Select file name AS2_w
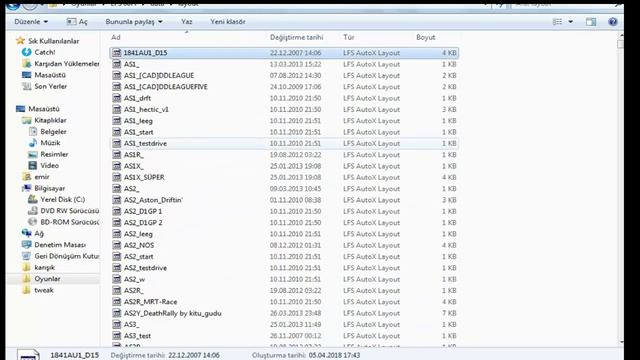The image size is (640, 360). [134, 279]
